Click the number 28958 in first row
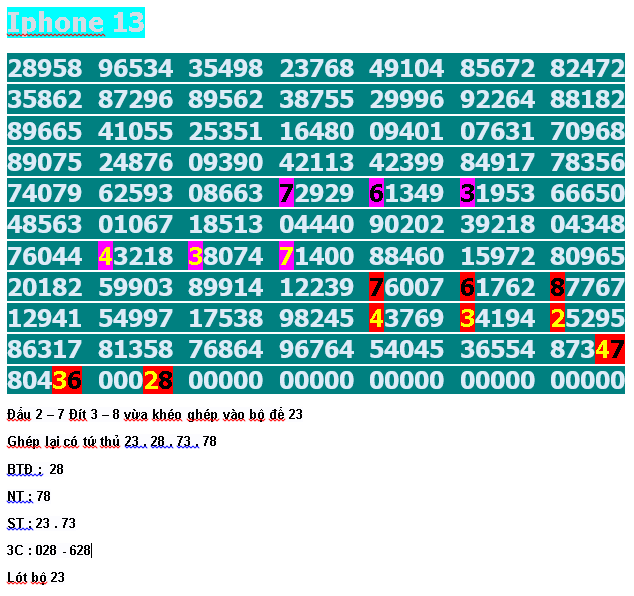Image resolution: width=634 pixels, height=596 pixels. (x=45, y=69)
